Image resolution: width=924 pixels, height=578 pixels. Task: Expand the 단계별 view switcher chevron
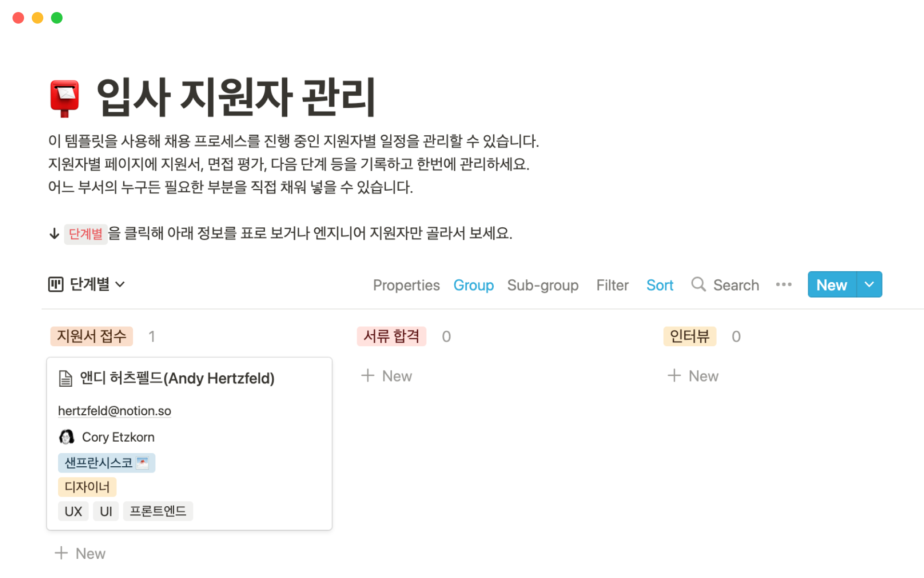tap(120, 285)
